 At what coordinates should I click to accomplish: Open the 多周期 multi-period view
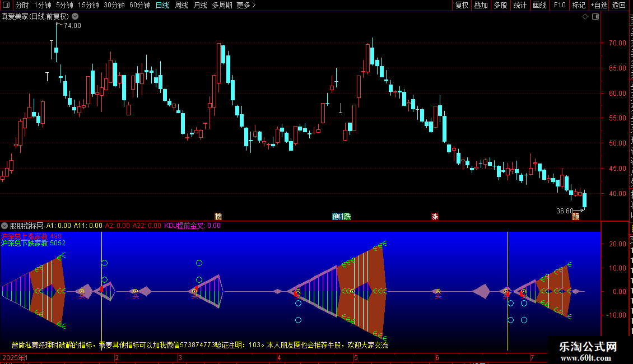tap(222, 5)
